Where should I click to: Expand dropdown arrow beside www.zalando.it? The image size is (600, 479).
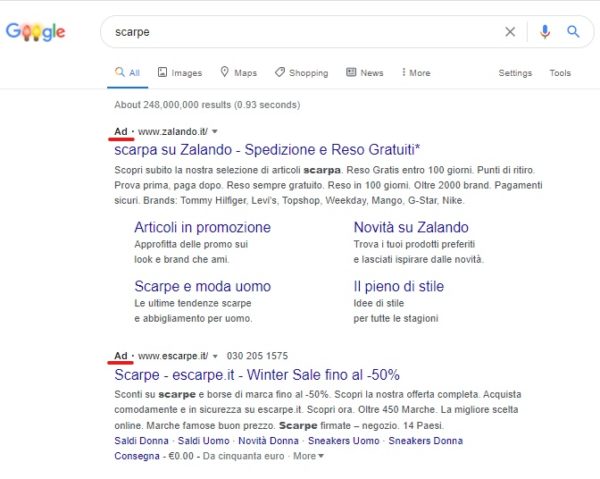[215, 132]
